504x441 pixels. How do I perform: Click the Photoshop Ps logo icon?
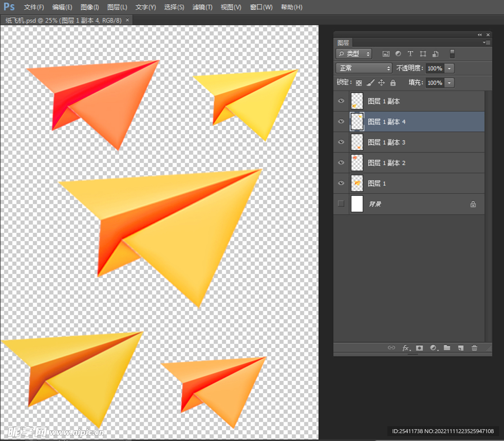[9, 6]
